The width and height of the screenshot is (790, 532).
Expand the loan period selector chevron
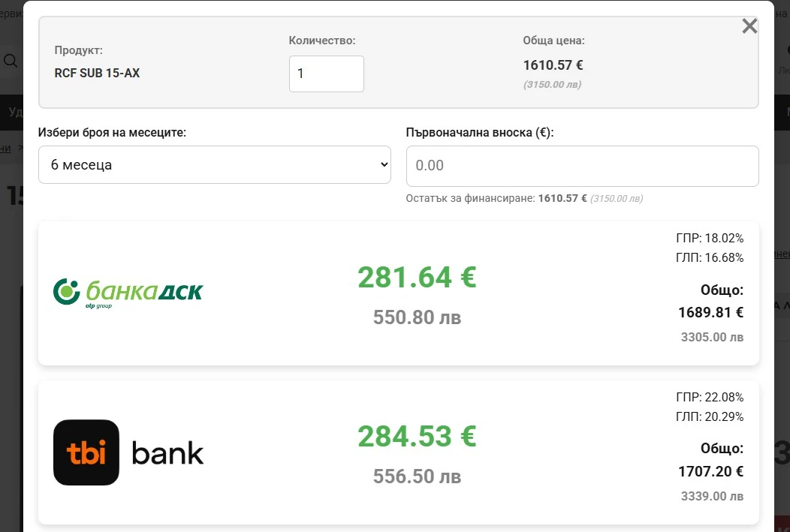[384, 164]
